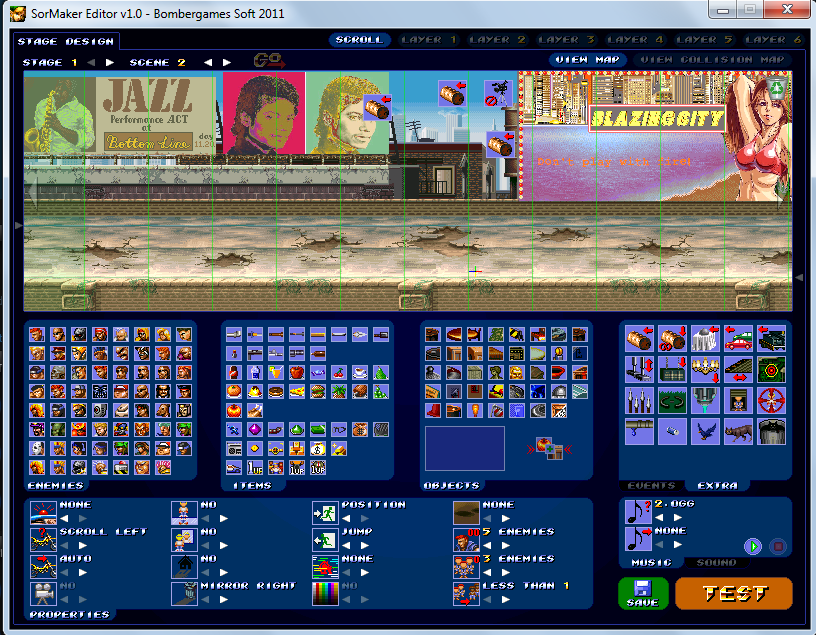Advance the SCROLL LEFT property value

(83, 545)
